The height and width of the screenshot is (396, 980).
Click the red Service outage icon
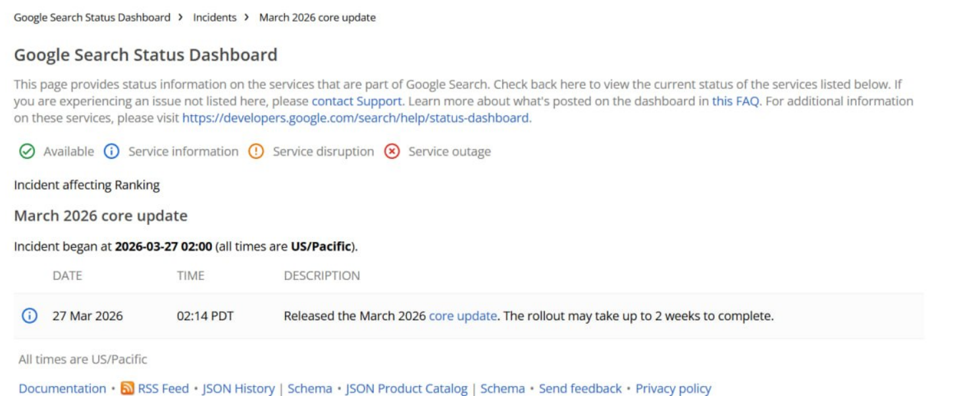click(x=392, y=152)
